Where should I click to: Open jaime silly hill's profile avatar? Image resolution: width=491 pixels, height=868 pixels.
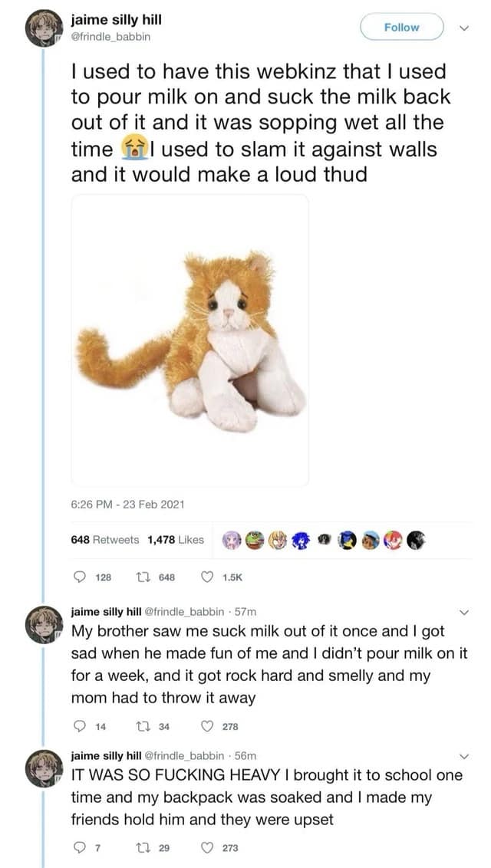(x=44, y=29)
